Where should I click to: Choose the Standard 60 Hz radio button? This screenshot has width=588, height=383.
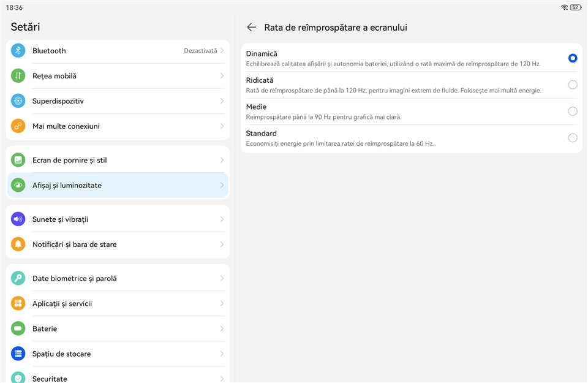(572, 138)
